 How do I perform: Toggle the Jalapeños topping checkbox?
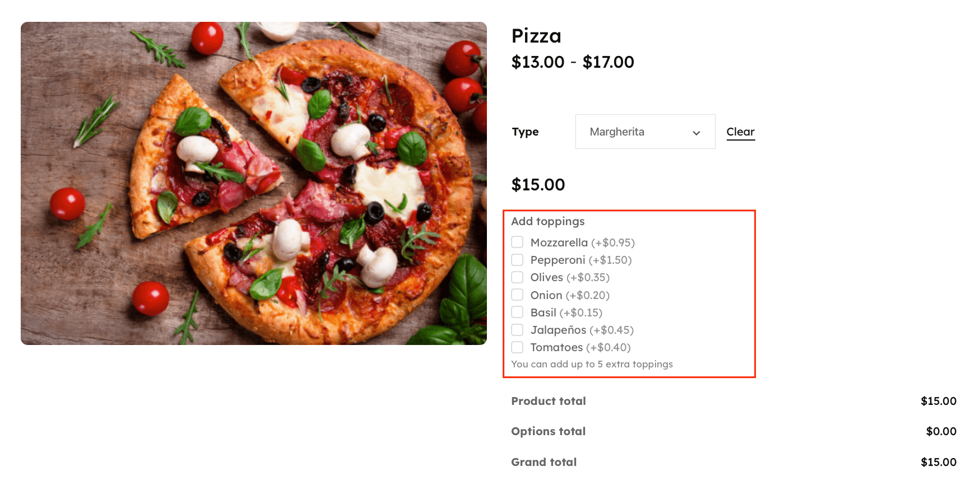517,330
